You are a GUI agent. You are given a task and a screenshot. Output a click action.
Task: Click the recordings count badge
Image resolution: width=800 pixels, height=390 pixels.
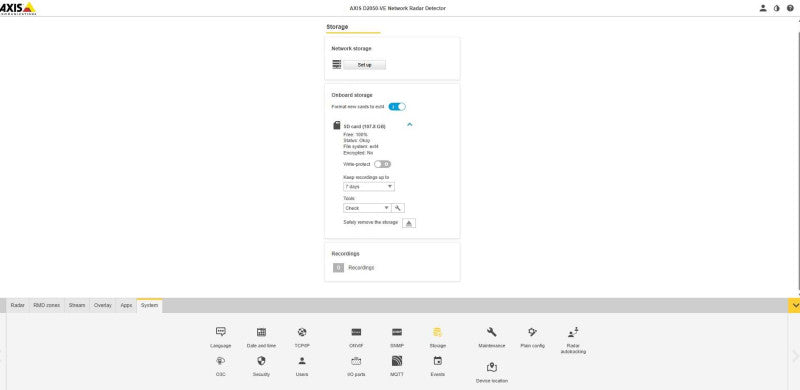(338, 267)
